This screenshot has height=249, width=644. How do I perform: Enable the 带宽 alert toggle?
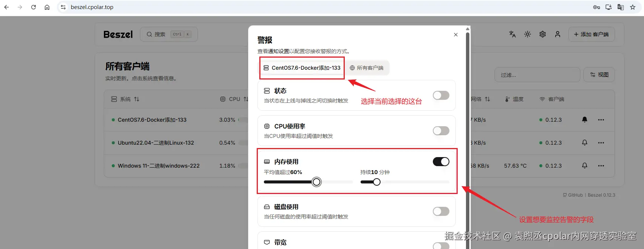tap(441, 246)
